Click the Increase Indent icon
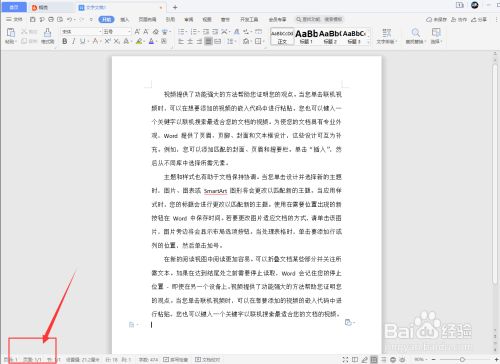Screen dimensions: 500x364 215,32
